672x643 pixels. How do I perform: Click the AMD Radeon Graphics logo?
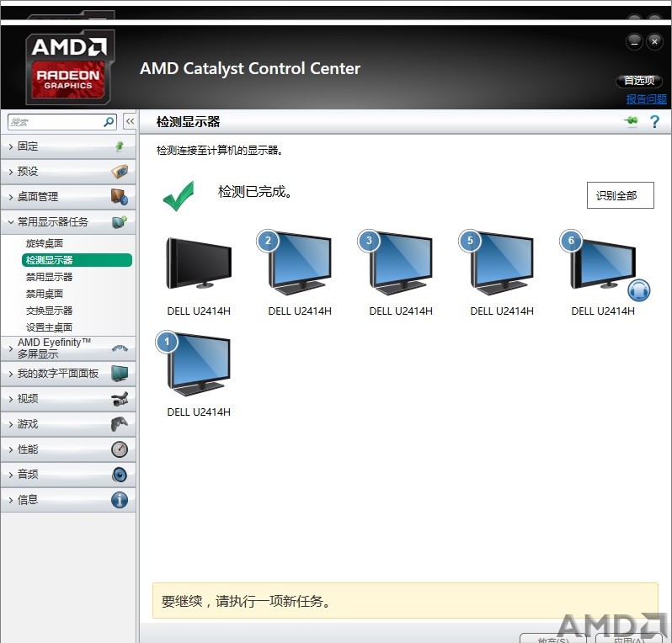coord(70,67)
